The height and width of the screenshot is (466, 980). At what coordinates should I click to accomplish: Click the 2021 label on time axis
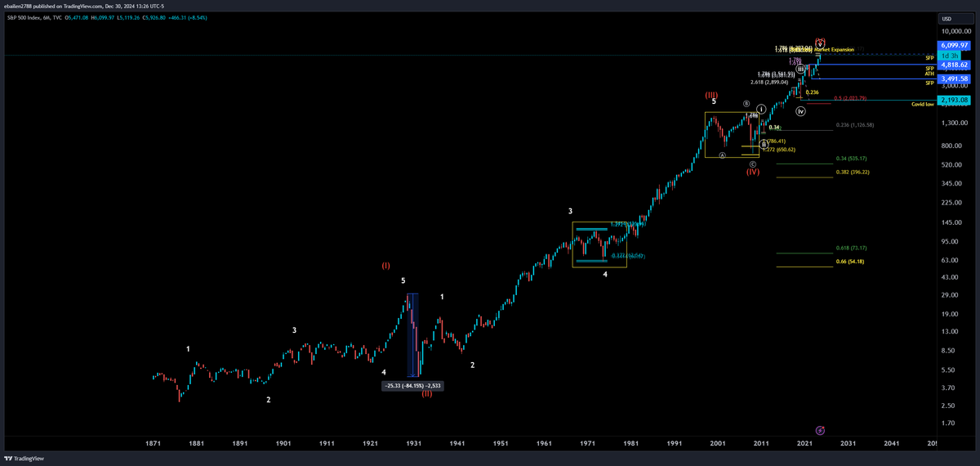pos(804,443)
